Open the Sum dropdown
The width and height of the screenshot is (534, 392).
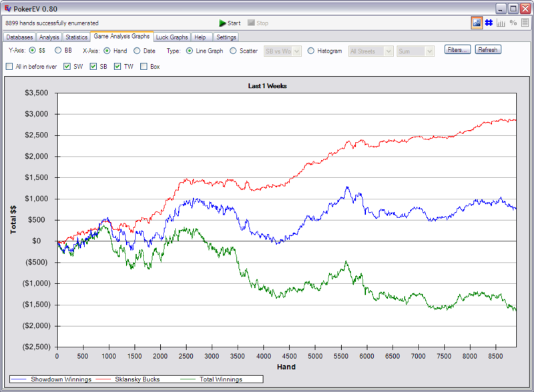tap(415, 51)
